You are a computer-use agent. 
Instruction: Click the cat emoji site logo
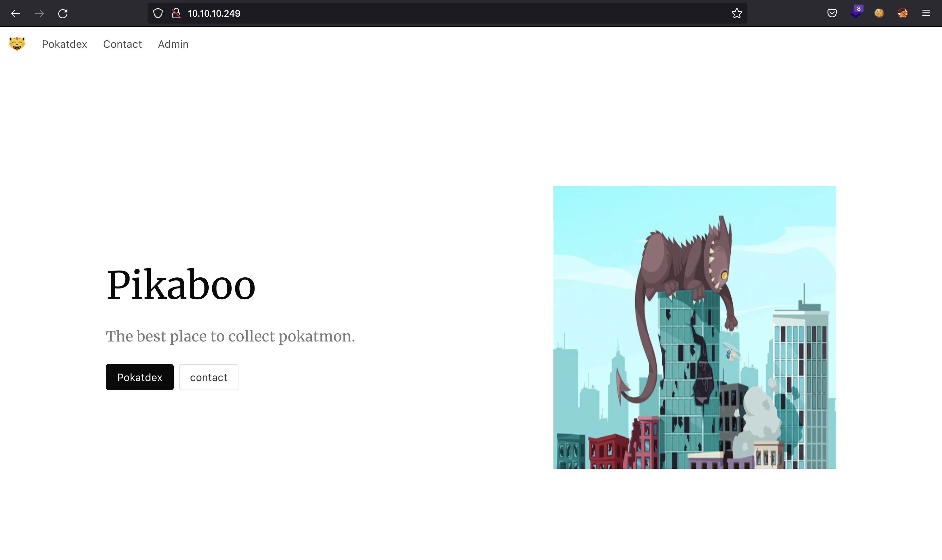[x=17, y=44]
